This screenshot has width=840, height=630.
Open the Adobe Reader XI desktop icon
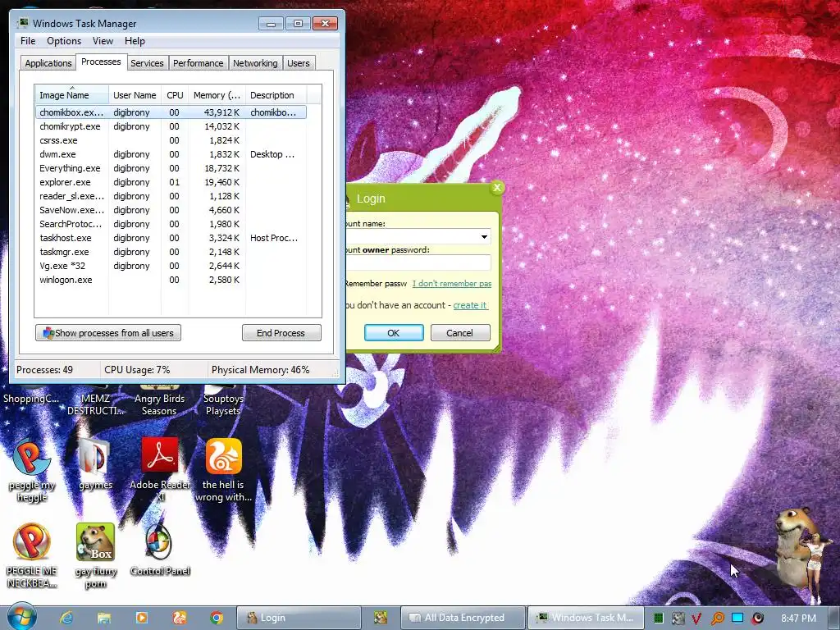click(x=160, y=470)
